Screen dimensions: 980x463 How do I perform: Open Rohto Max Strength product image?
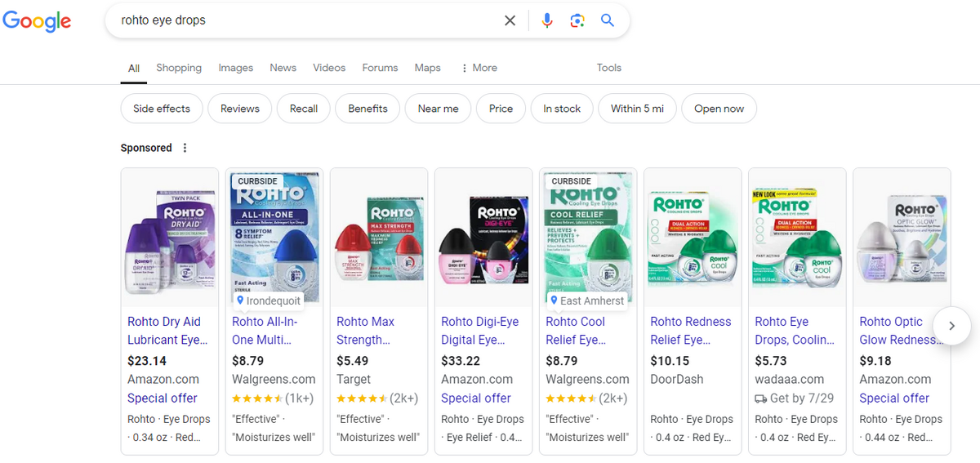click(x=379, y=238)
